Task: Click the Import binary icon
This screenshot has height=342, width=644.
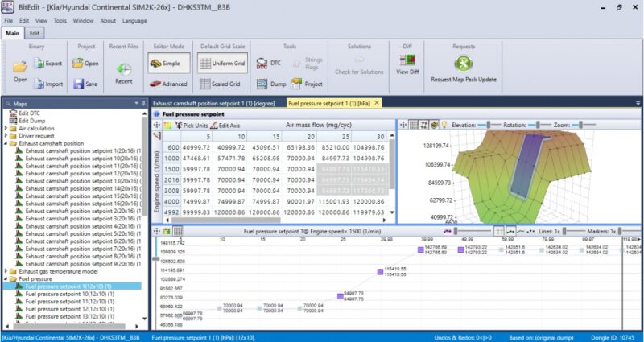Action: coord(47,84)
